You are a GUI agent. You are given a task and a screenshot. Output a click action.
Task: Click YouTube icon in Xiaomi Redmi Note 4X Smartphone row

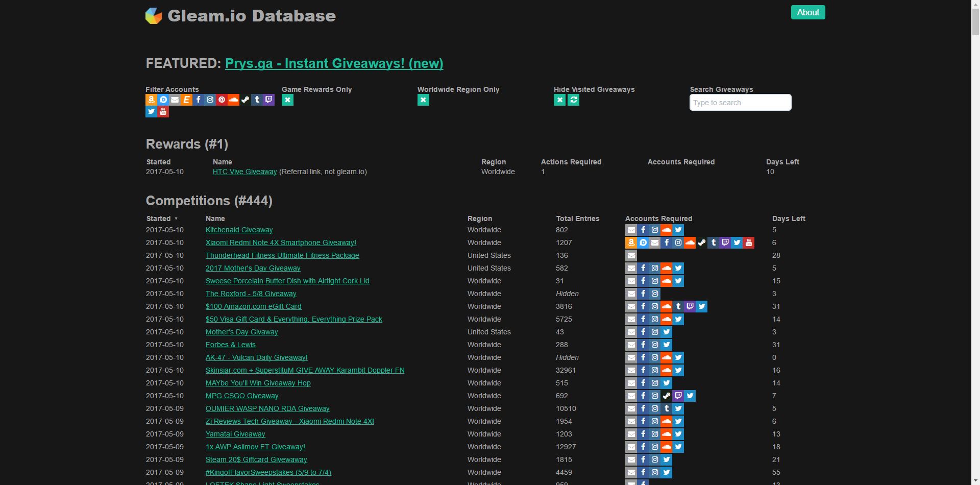[748, 243]
